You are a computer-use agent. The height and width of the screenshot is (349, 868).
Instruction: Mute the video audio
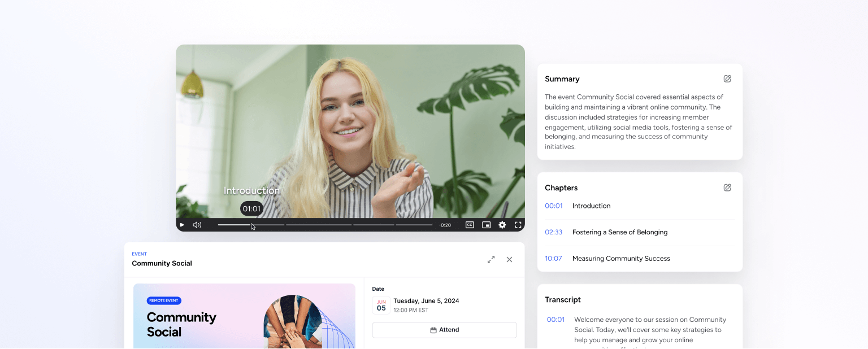click(x=197, y=225)
